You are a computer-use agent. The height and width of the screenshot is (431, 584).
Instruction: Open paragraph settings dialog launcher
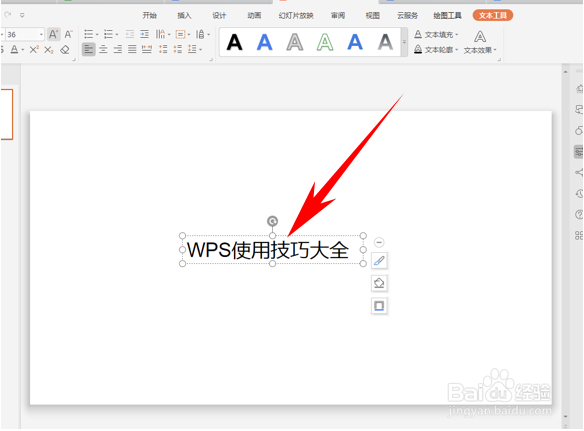click(211, 60)
